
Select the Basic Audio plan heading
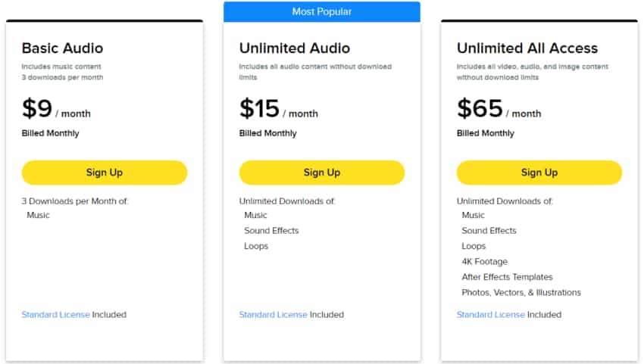point(62,48)
